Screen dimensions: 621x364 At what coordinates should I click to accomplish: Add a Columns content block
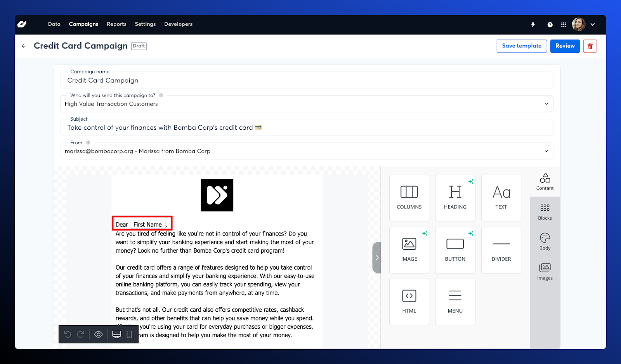[x=409, y=198]
